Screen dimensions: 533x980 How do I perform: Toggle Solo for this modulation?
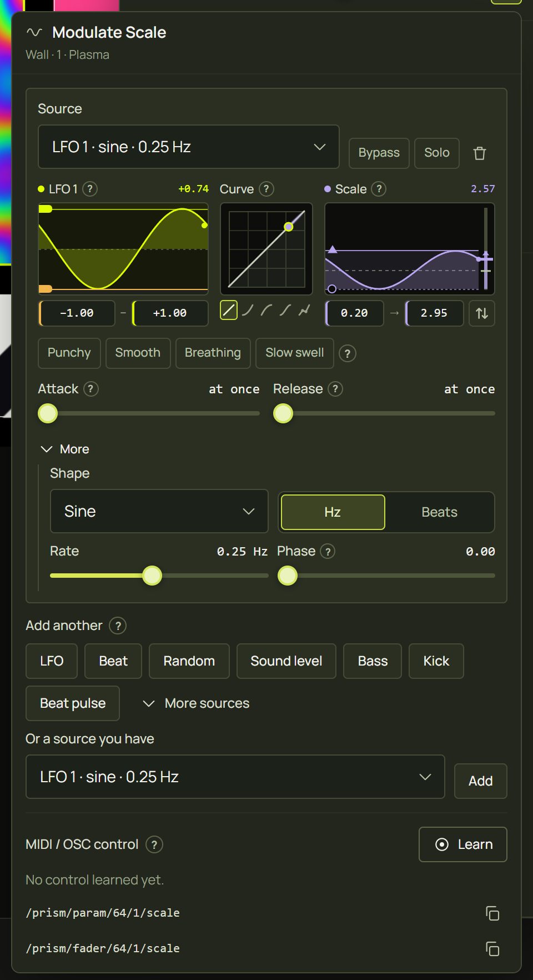(437, 153)
